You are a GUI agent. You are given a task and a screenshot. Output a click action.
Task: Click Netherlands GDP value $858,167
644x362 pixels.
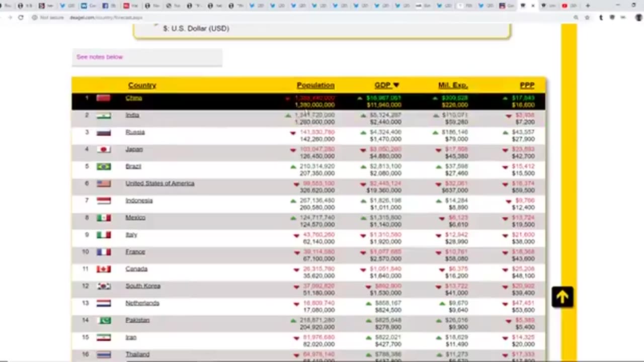point(387,303)
